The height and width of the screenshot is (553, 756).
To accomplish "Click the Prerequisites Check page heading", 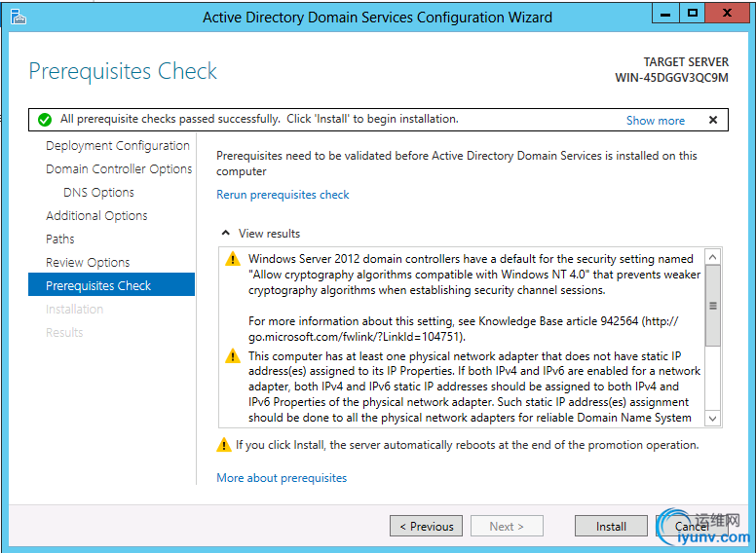I will click(123, 71).
